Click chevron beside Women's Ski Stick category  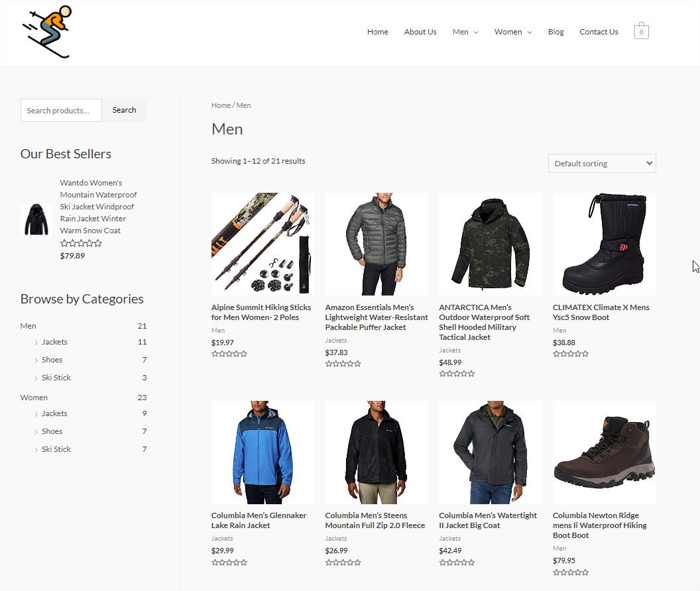coord(36,449)
